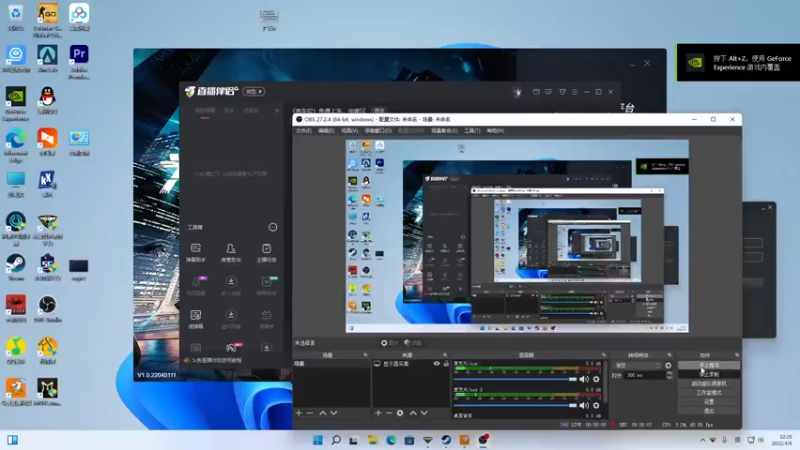800x450 pixels.
Task: Open the green QQ Music desktop shortcut
Action: [16, 350]
